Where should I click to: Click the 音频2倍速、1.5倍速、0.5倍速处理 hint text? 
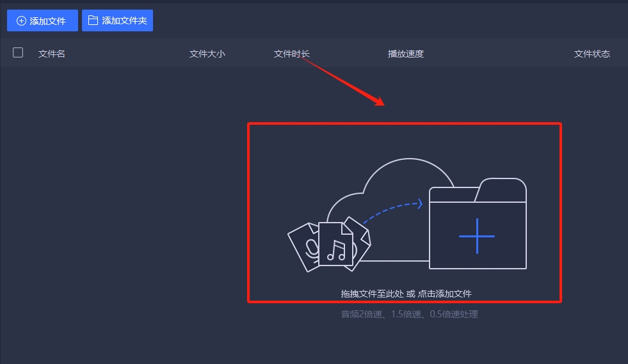(409, 314)
